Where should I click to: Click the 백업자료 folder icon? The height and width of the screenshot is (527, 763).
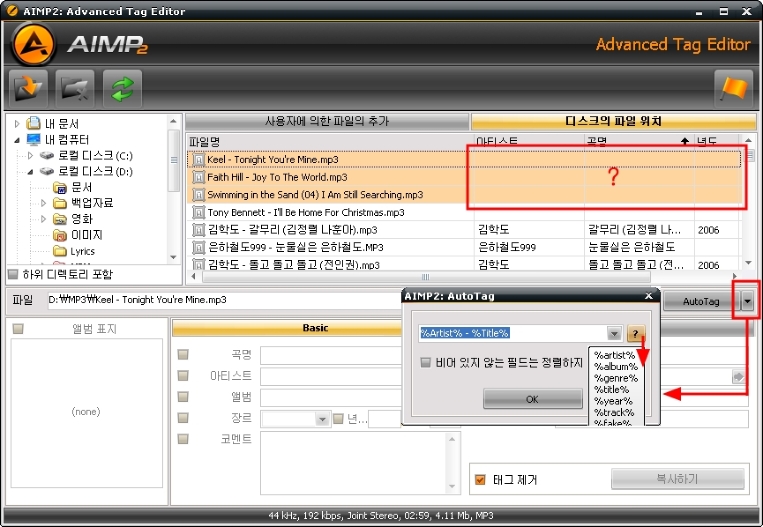[60, 203]
